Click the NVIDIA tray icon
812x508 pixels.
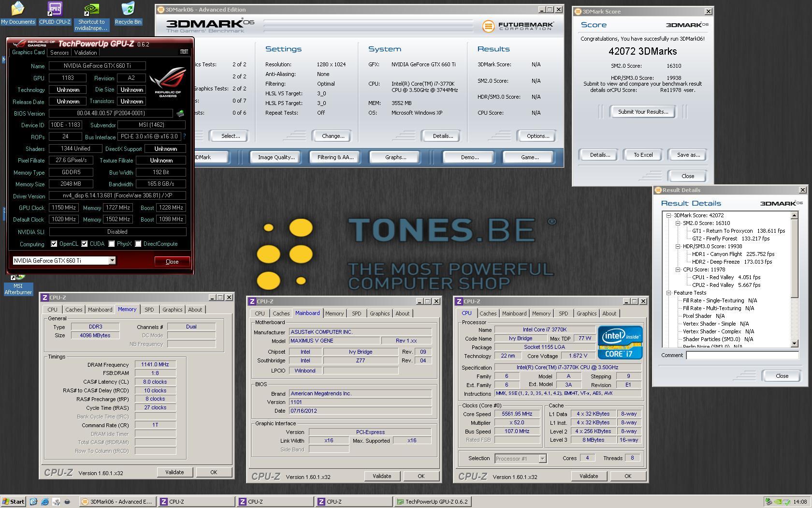(x=778, y=502)
